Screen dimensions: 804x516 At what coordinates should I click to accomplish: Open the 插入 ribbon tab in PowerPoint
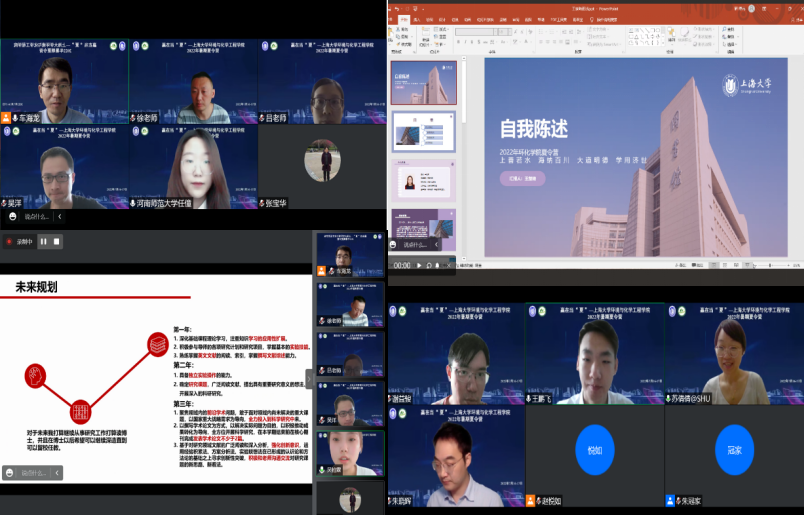(x=420, y=18)
